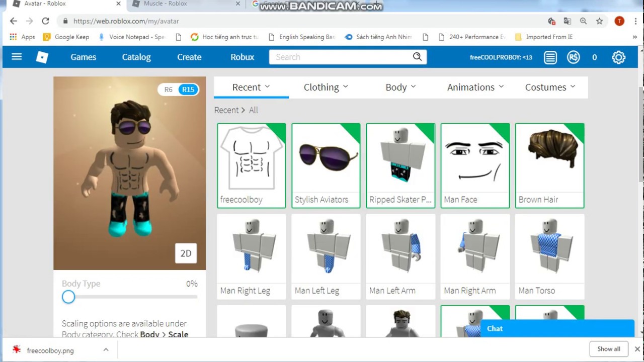This screenshot has width=644, height=362.
Task: Close the Avatar - Roblox tab
Action: click(118, 4)
